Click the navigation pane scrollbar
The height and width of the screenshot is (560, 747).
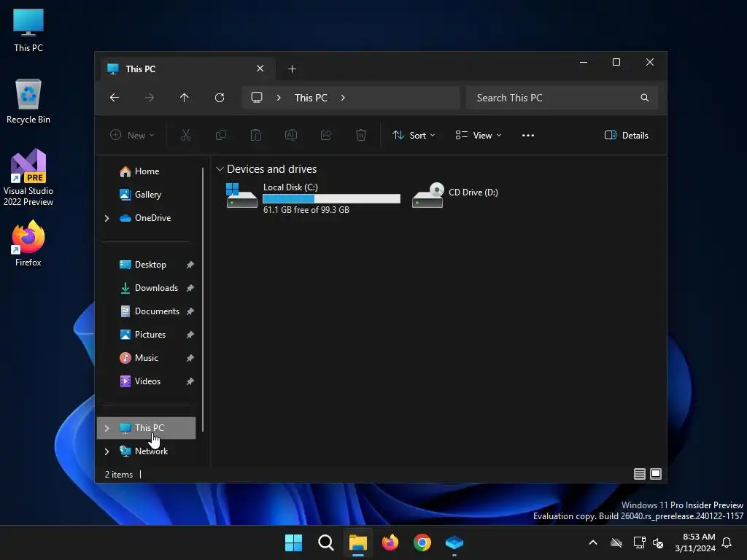[203, 299]
